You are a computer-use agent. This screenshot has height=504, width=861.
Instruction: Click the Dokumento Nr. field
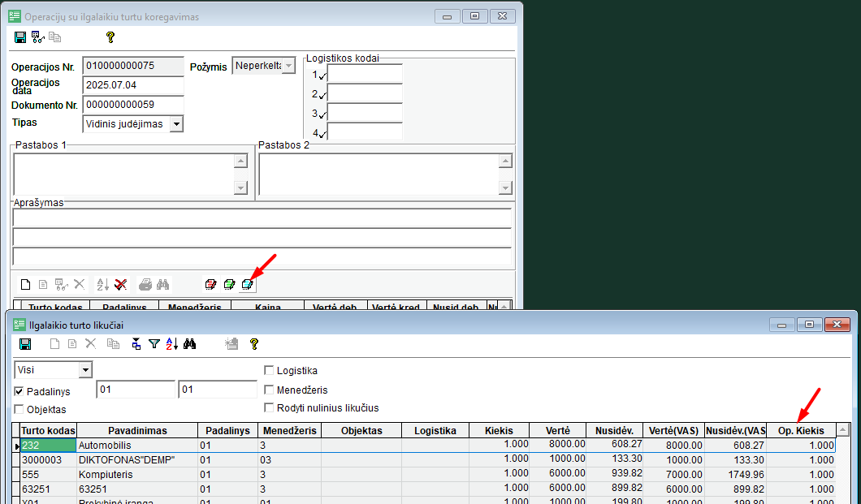coord(133,105)
